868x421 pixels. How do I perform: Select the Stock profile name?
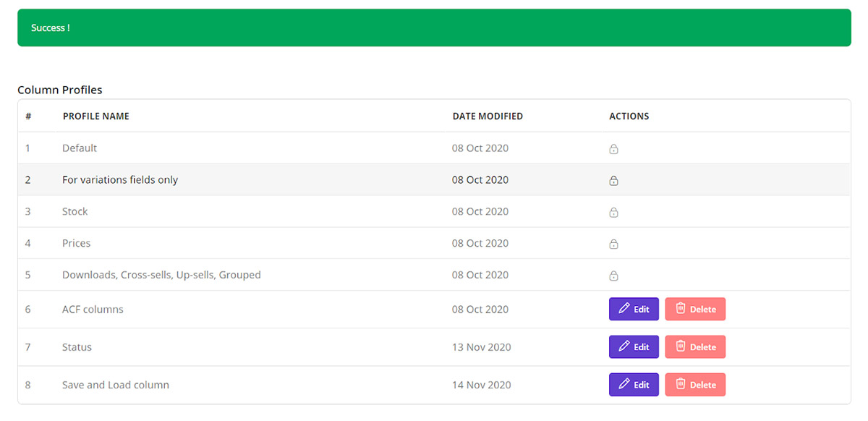coord(75,212)
